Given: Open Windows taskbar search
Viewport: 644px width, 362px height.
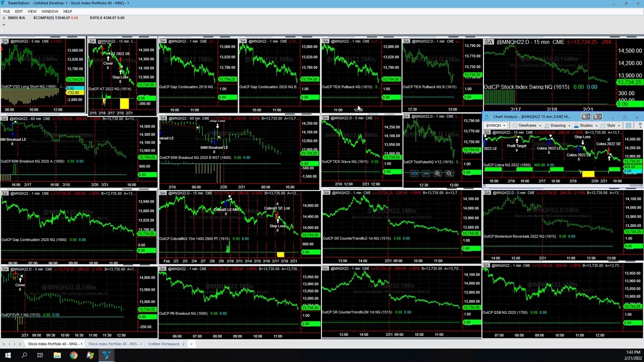Looking at the screenshot, I should [24, 355].
